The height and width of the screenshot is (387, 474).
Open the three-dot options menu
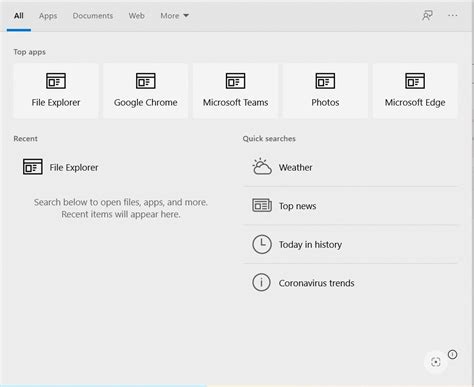(x=452, y=15)
